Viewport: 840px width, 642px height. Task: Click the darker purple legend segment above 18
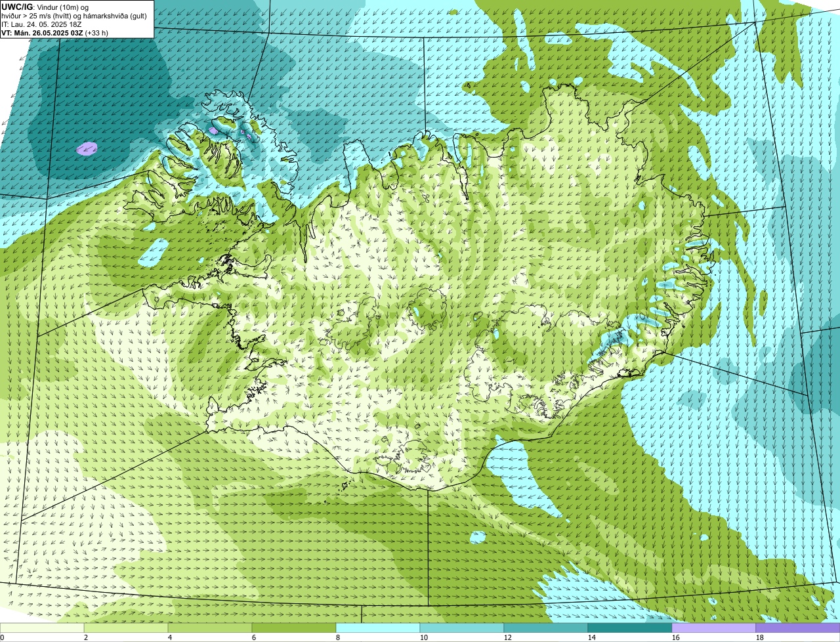pyautogui.click(x=798, y=628)
